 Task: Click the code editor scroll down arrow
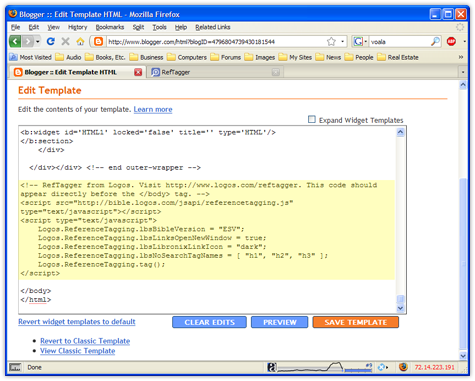coord(400,308)
